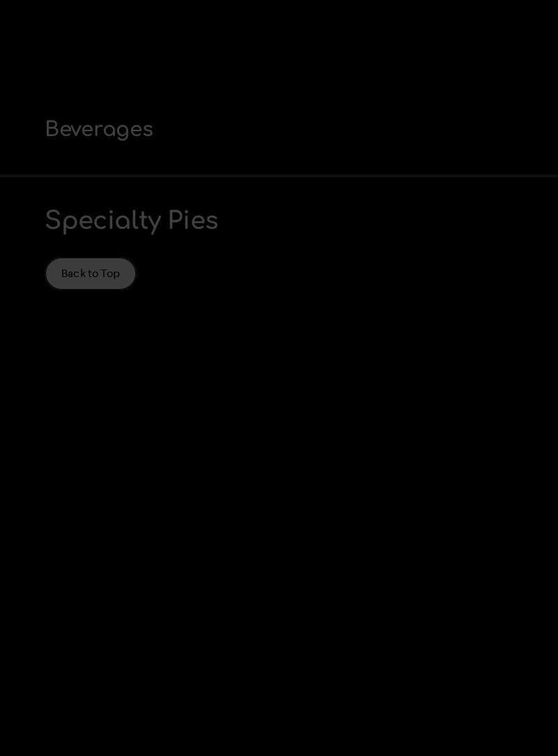
Task: Click the divider line below Beverages
Action: [x=279, y=176]
